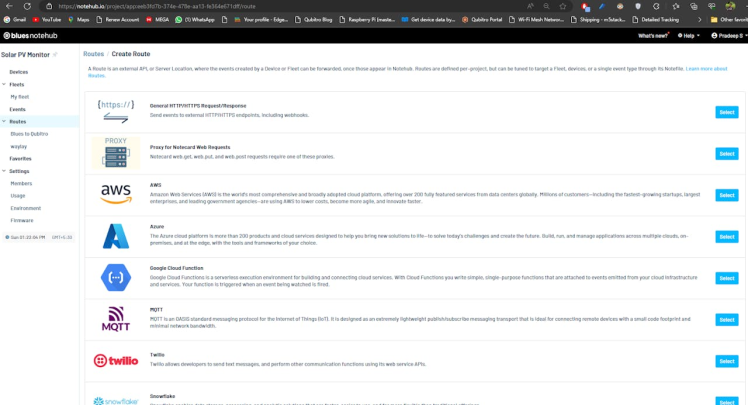Go to Routes breadcrumb link
This screenshot has height=405, width=748.
tap(94, 54)
